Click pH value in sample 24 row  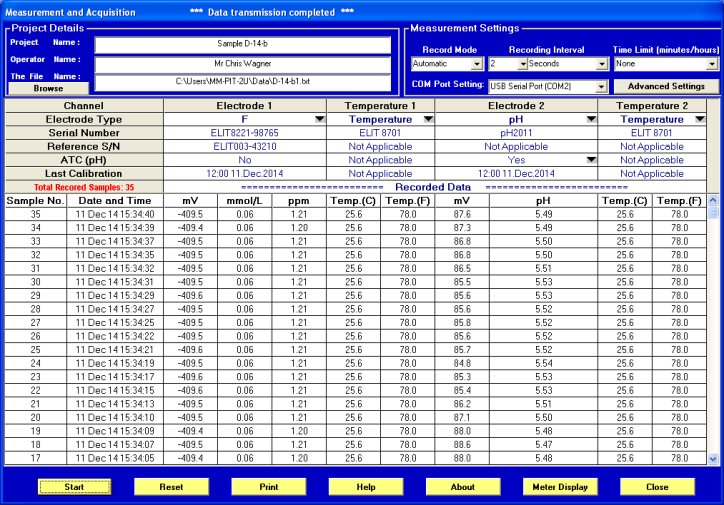click(x=543, y=363)
